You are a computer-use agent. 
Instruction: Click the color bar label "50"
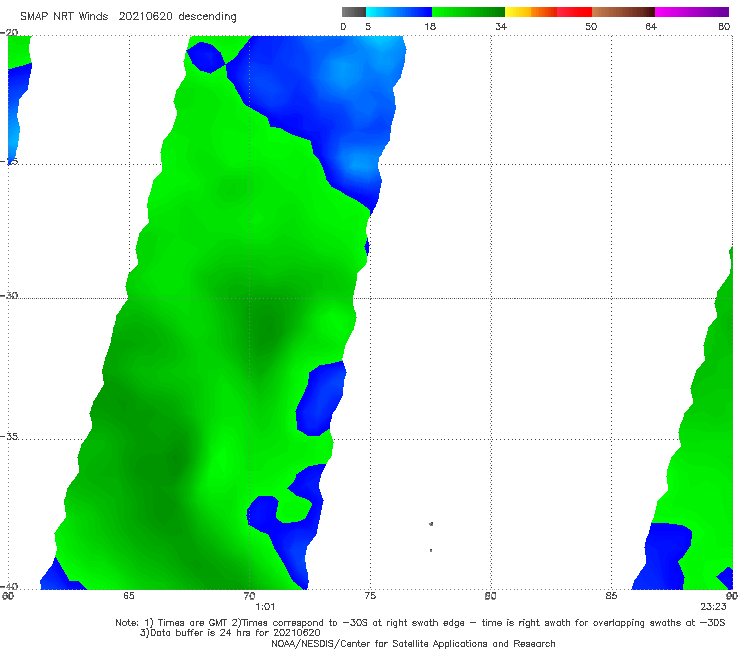pyautogui.click(x=591, y=27)
